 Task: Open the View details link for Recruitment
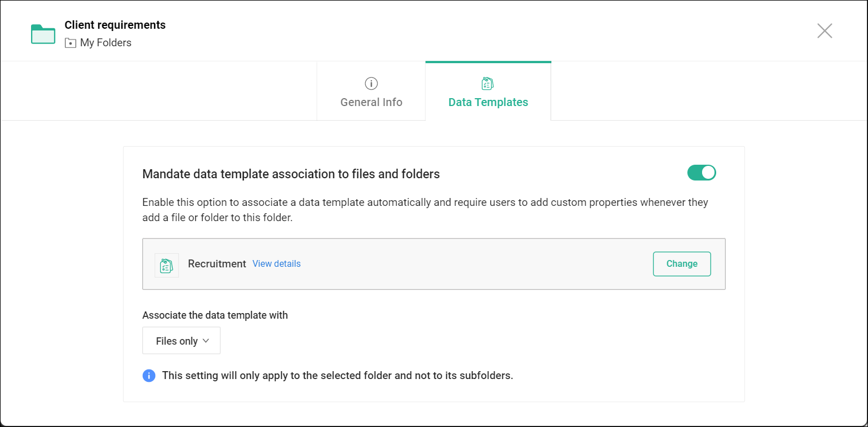pyautogui.click(x=277, y=263)
